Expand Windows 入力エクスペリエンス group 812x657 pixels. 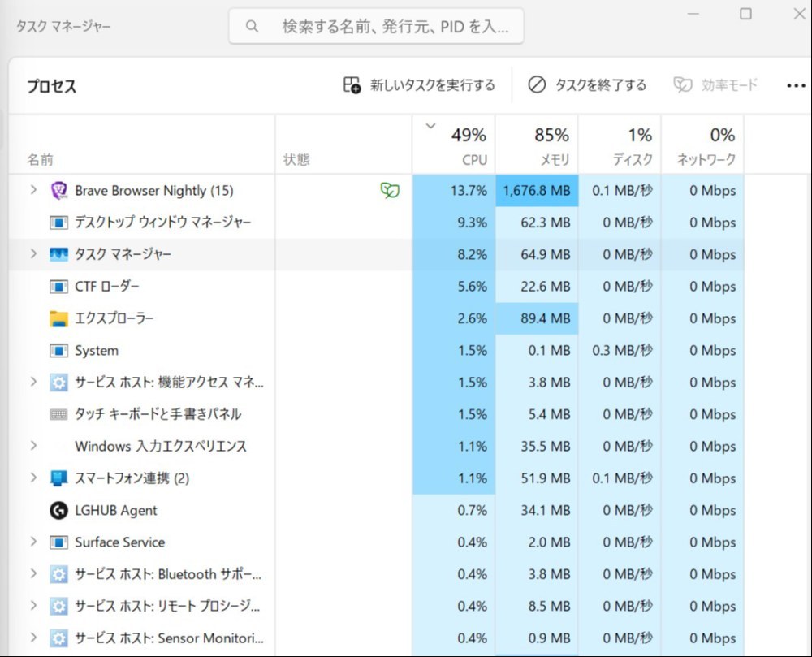coord(33,445)
